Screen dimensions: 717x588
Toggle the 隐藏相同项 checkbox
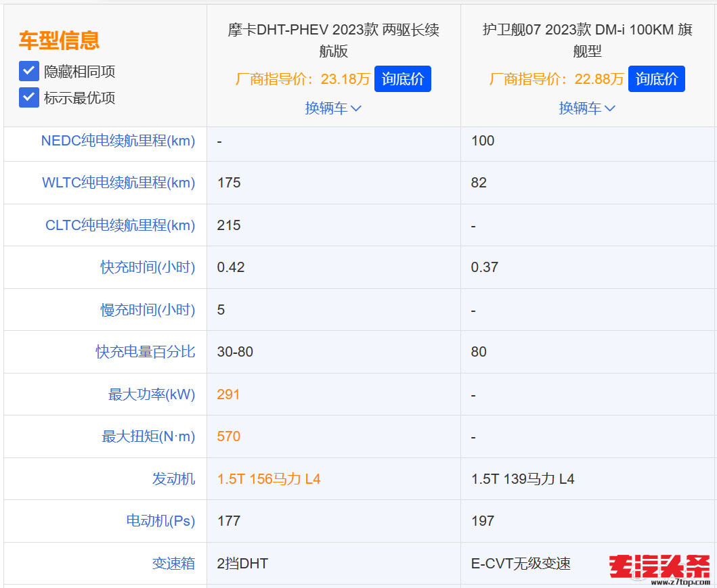(29, 71)
